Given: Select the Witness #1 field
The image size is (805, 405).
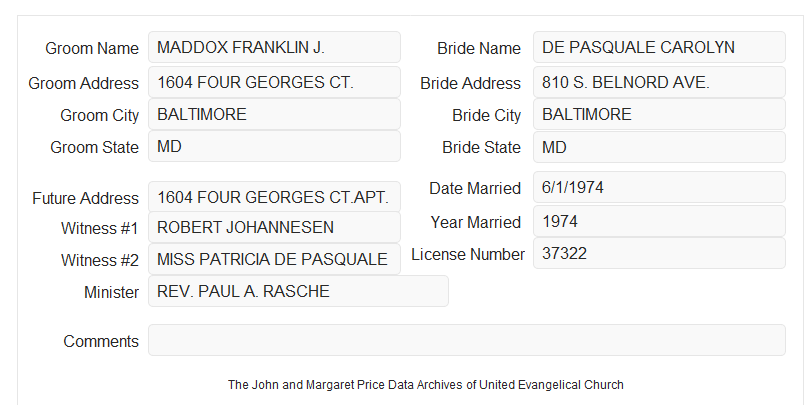Looking at the screenshot, I should pos(274,227).
